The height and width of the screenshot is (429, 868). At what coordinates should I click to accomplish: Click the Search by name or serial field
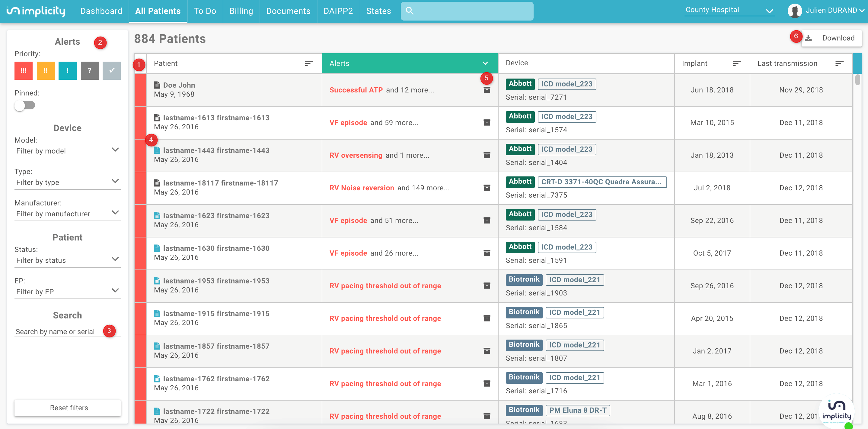tap(56, 331)
